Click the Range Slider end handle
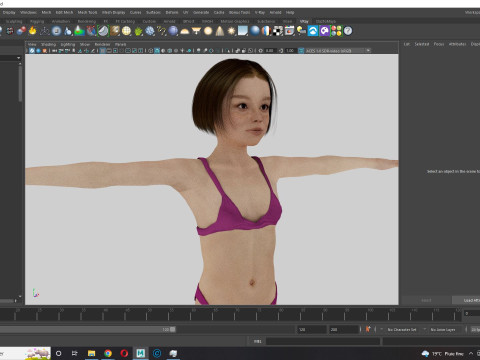 [173, 329]
